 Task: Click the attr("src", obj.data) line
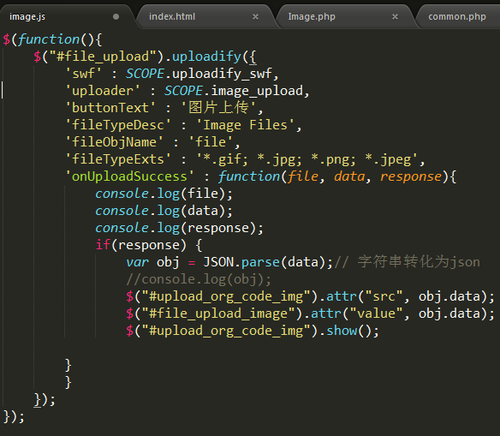(x=310, y=297)
